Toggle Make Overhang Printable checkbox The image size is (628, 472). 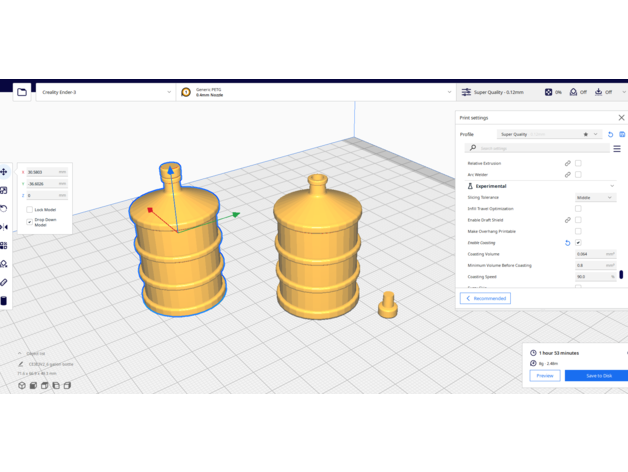click(578, 231)
